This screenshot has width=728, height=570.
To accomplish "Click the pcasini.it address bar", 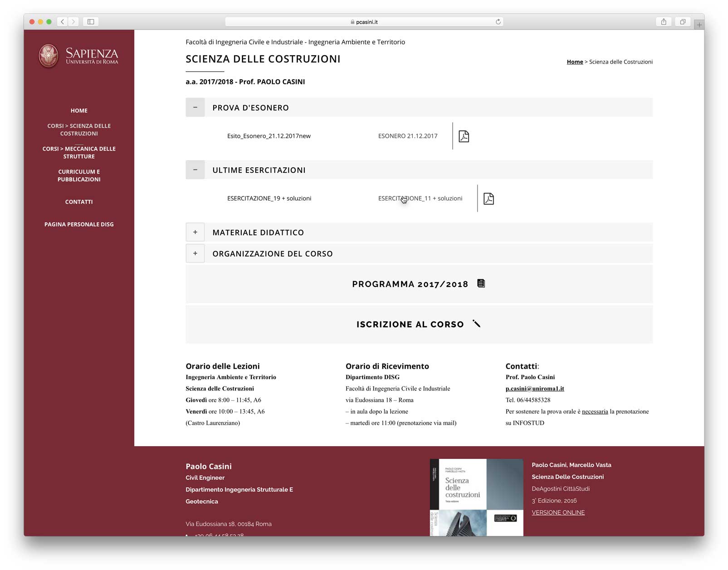I will tap(364, 22).
